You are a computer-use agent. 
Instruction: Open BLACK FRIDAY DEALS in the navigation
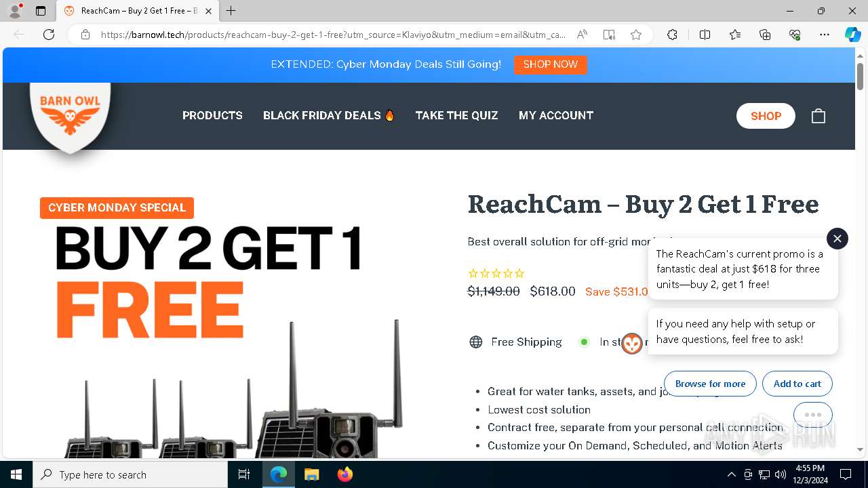click(x=329, y=115)
